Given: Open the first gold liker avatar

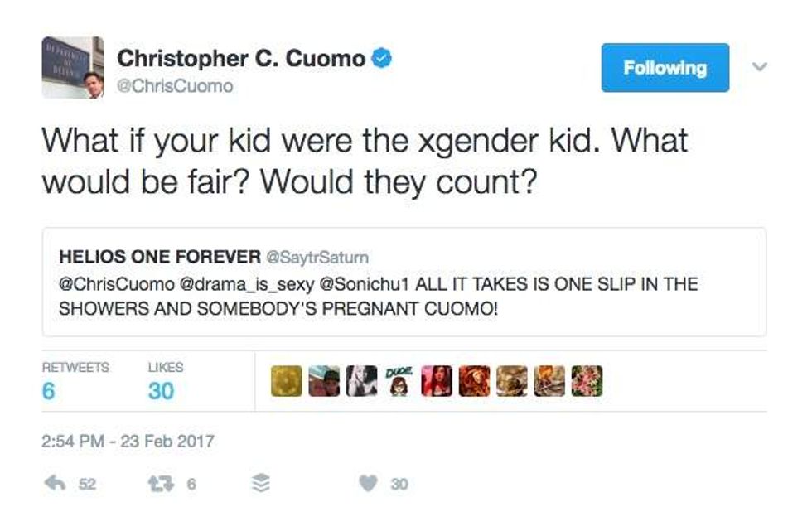Looking at the screenshot, I should [286, 381].
